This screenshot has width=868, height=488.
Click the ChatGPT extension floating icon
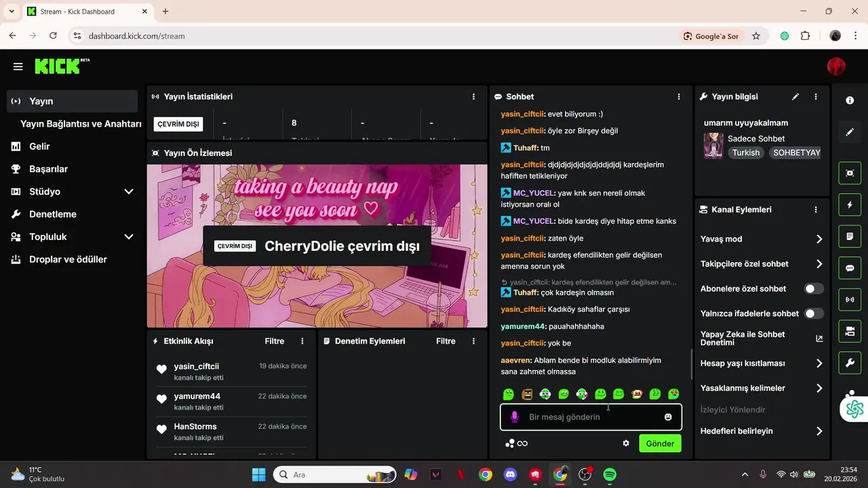(x=854, y=409)
